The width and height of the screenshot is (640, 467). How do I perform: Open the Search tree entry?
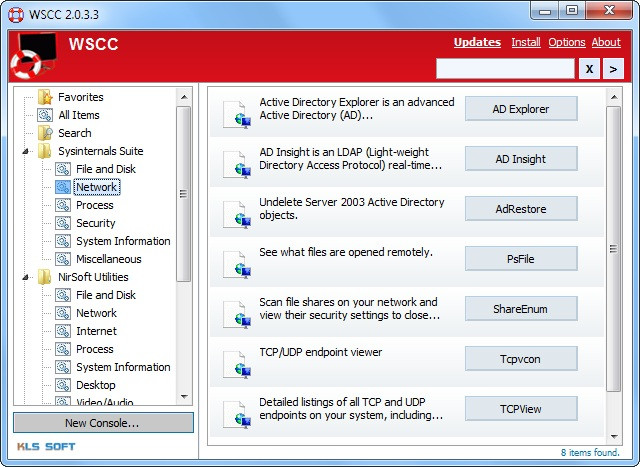[x=75, y=133]
